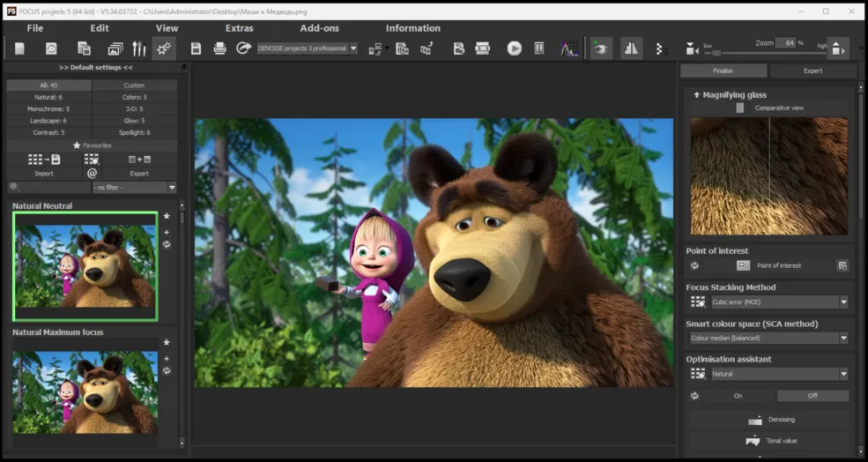This screenshot has width=868, height=462.
Task: Click the export arrow icon beside printer
Action: pyautogui.click(x=243, y=48)
